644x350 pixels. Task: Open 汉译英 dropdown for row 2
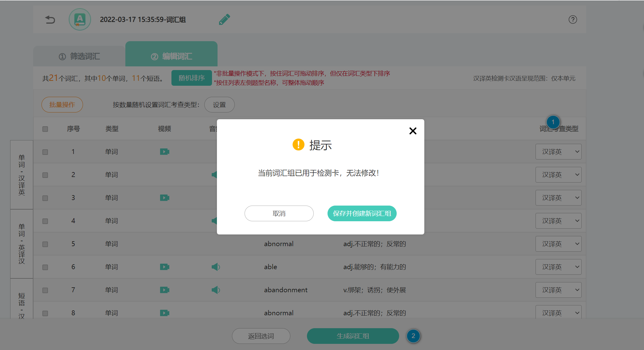point(558,175)
